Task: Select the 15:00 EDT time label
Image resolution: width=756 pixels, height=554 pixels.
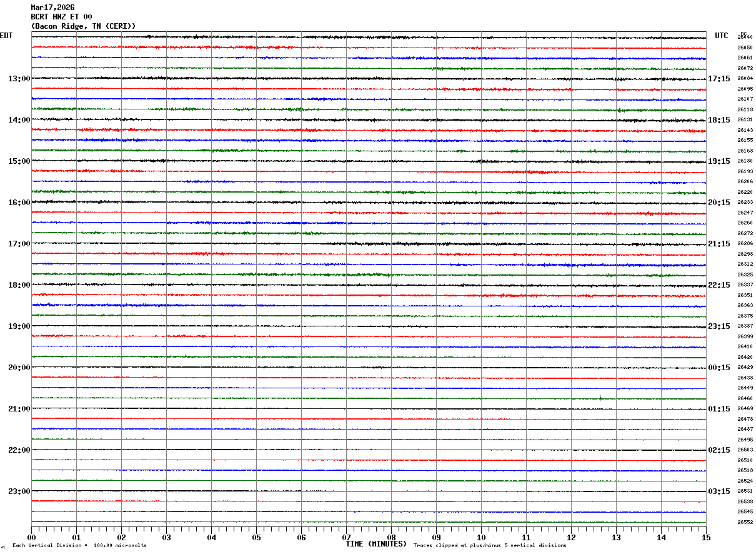Action: (x=19, y=161)
